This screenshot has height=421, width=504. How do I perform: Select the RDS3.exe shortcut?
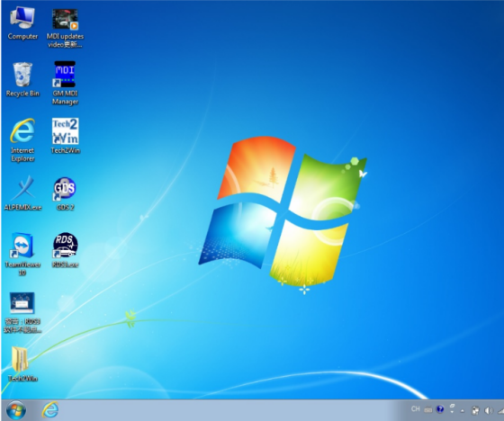point(65,250)
